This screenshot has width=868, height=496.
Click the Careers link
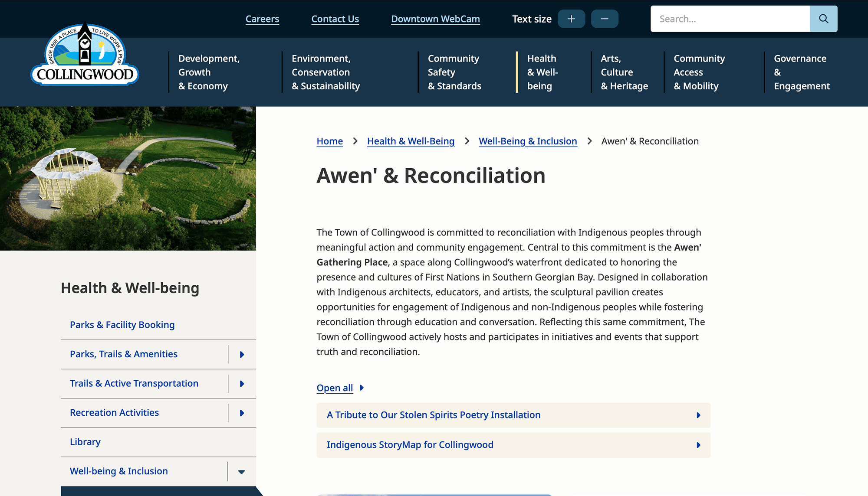pos(262,19)
